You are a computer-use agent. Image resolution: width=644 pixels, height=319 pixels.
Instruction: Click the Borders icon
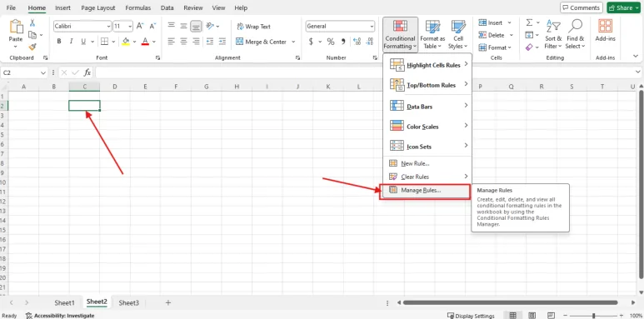pos(104,42)
